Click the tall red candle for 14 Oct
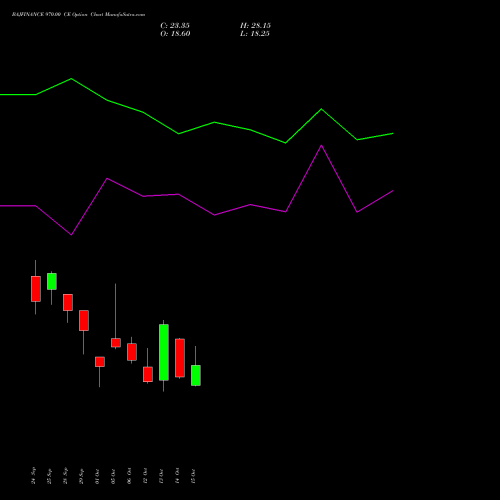 [180, 358]
